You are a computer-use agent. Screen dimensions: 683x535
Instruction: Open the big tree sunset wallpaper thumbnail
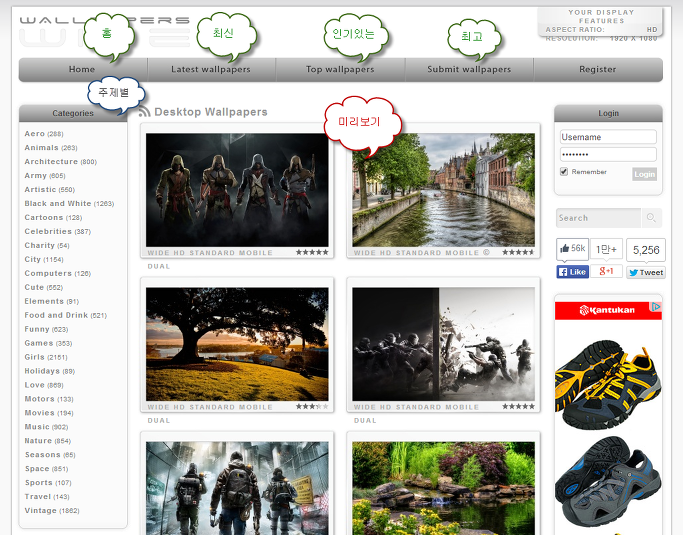(x=237, y=344)
